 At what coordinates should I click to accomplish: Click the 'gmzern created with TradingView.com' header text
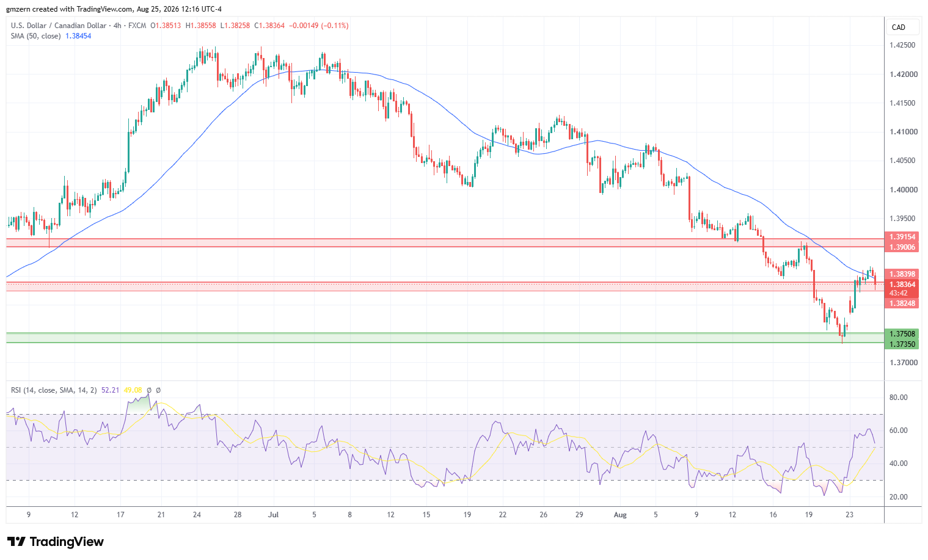tap(69, 9)
